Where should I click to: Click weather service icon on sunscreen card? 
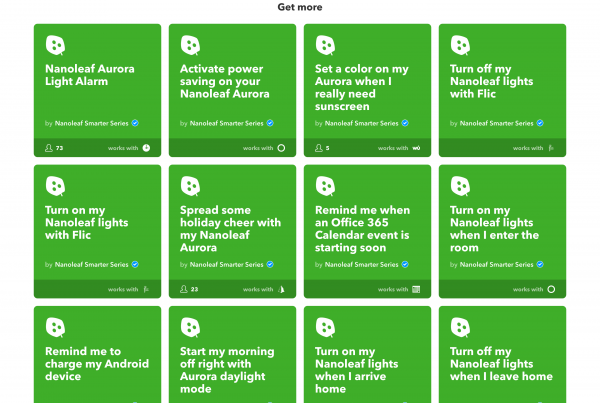click(416, 148)
